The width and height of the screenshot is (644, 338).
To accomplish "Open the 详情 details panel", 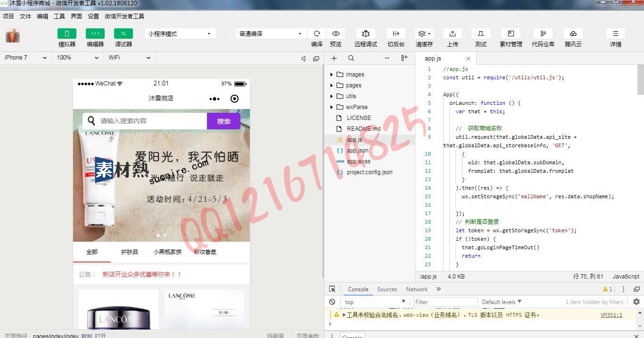I will [x=616, y=34].
